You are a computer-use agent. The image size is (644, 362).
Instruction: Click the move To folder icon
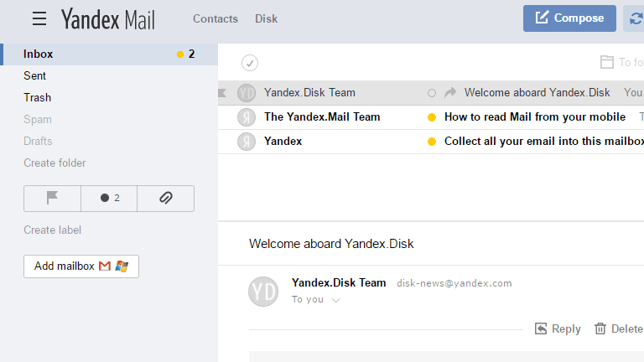point(606,62)
